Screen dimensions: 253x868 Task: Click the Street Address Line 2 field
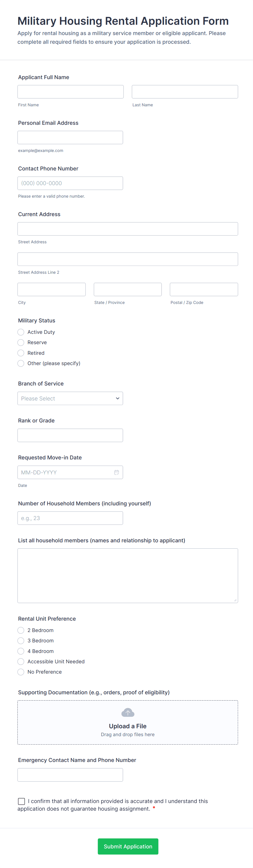128,259
